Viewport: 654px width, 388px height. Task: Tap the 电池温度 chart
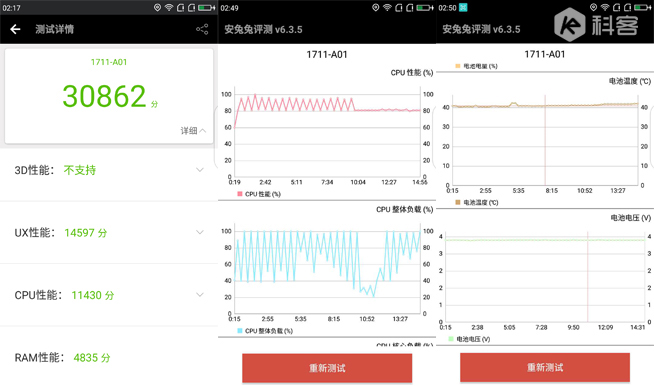point(545,140)
